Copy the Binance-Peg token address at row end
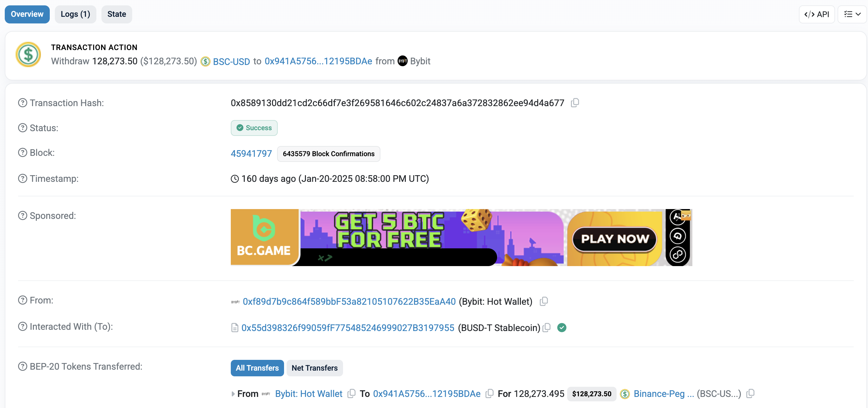The height and width of the screenshot is (408, 868). coord(750,393)
